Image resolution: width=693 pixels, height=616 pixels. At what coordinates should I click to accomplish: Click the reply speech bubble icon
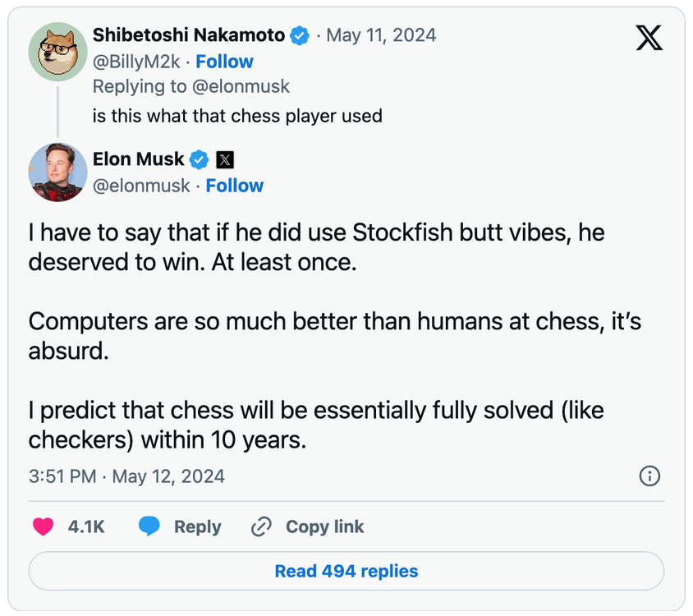coord(149,526)
